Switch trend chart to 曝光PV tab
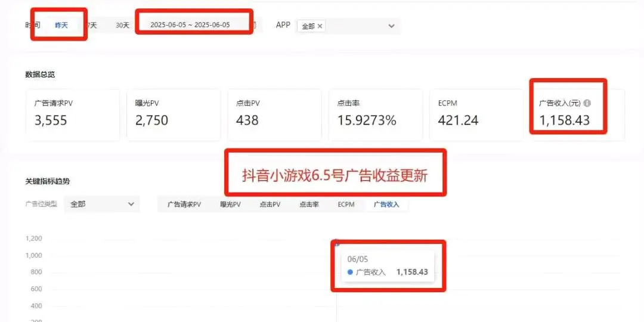The image size is (644, 322). click(x=230, y=205)
